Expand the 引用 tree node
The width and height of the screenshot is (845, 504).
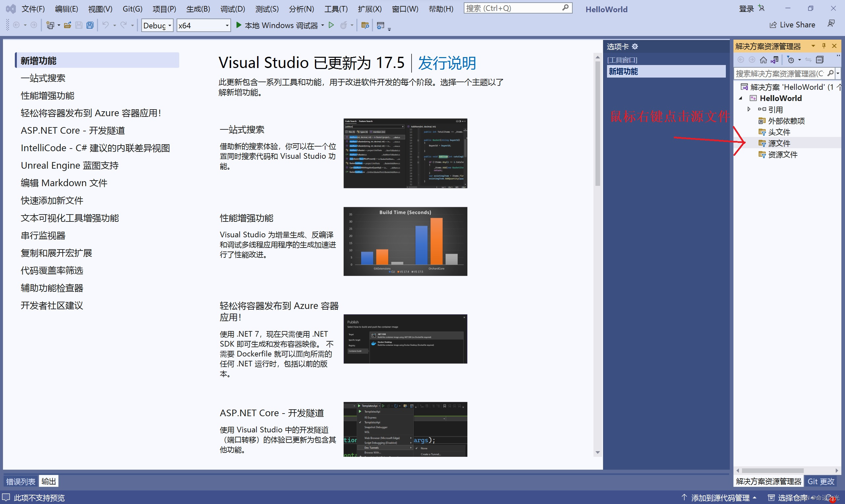[749, 109]
